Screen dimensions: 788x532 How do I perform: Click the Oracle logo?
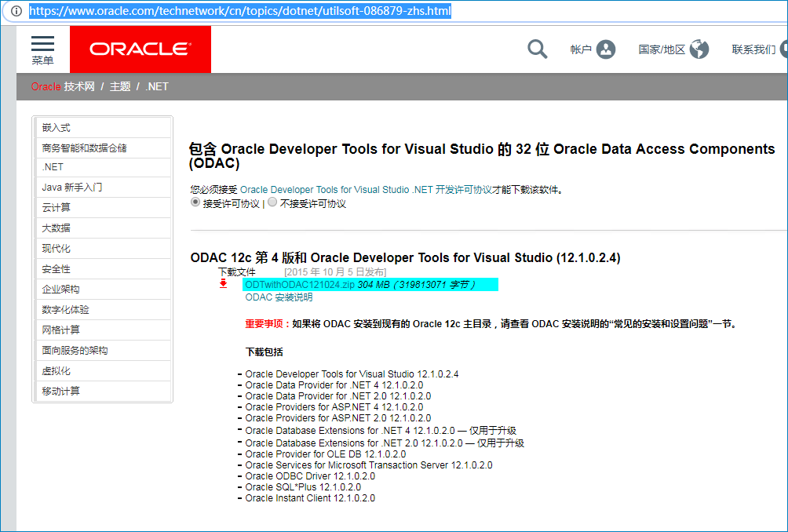point(140,49)
